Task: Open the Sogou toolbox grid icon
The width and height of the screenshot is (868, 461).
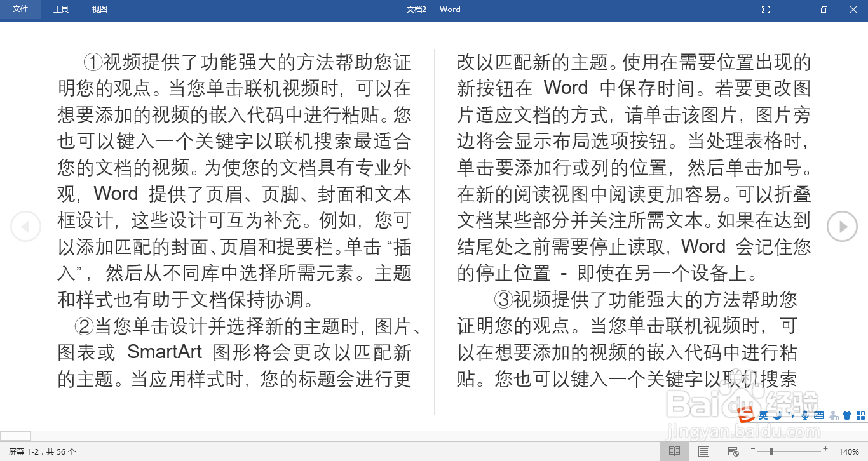Action: (x=861, y=415)
